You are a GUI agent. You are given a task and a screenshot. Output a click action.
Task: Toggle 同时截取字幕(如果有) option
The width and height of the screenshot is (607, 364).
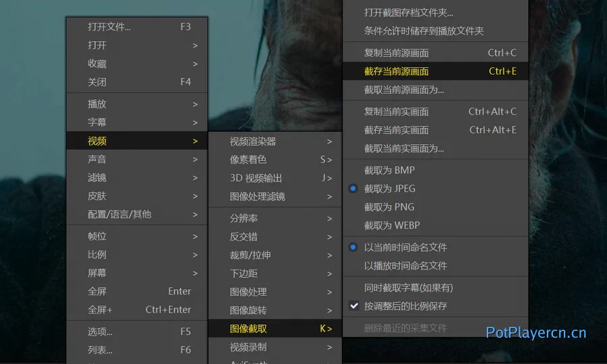click(436, 288)
